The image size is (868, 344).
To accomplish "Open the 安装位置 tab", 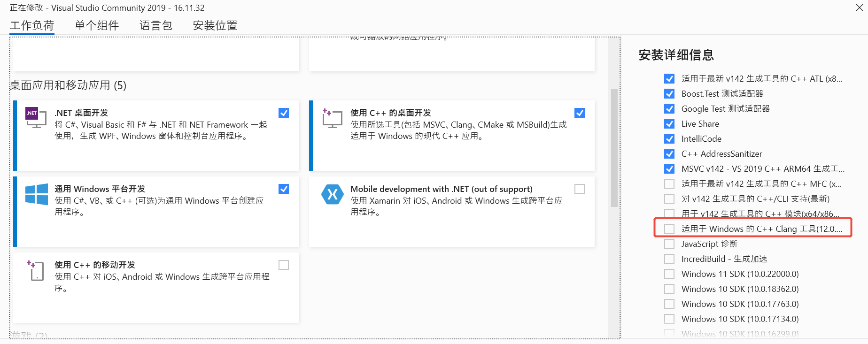I will click(215, 25).
